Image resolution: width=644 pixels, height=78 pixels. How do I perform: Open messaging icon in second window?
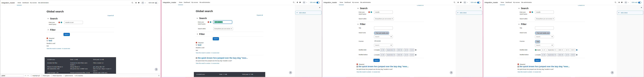(x=300, y=2)
